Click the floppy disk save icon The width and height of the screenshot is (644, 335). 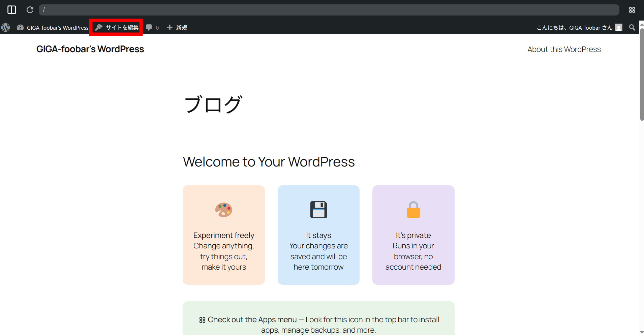click(x=318, y=210)
